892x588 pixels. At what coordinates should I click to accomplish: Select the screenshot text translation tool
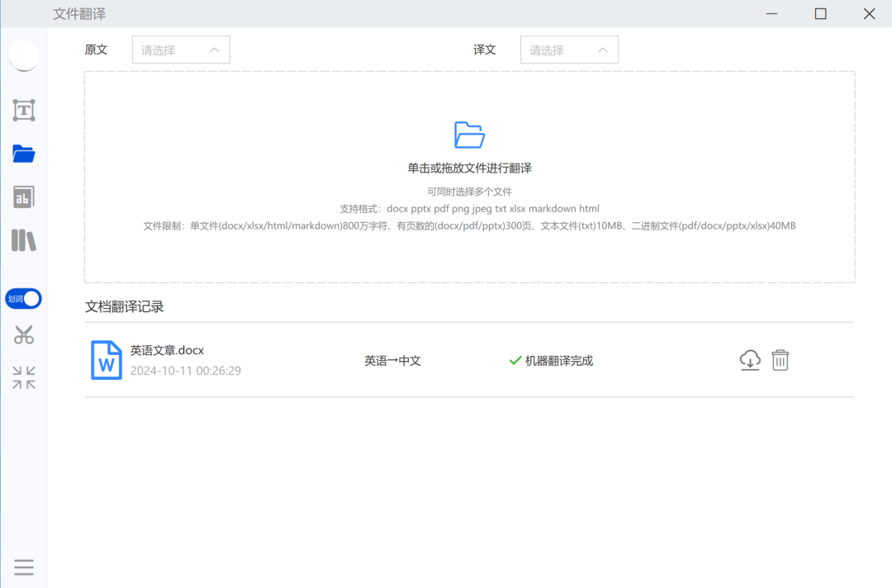point(23,110)
